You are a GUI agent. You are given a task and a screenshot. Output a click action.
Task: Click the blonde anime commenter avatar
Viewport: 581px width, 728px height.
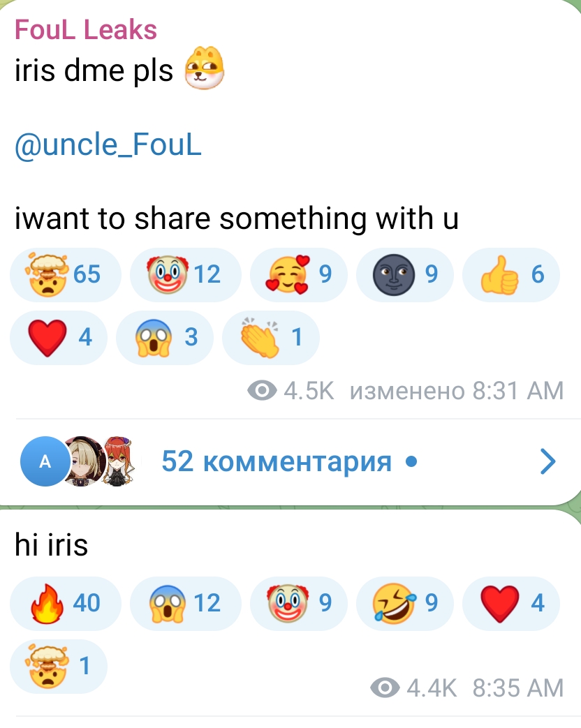pyautogui.click(x=83, y=461)
